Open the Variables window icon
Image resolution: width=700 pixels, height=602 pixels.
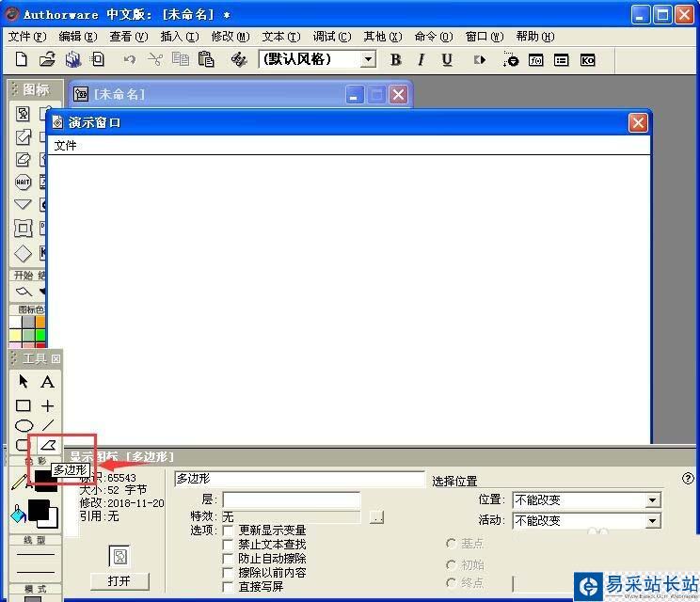coord(561,60)
